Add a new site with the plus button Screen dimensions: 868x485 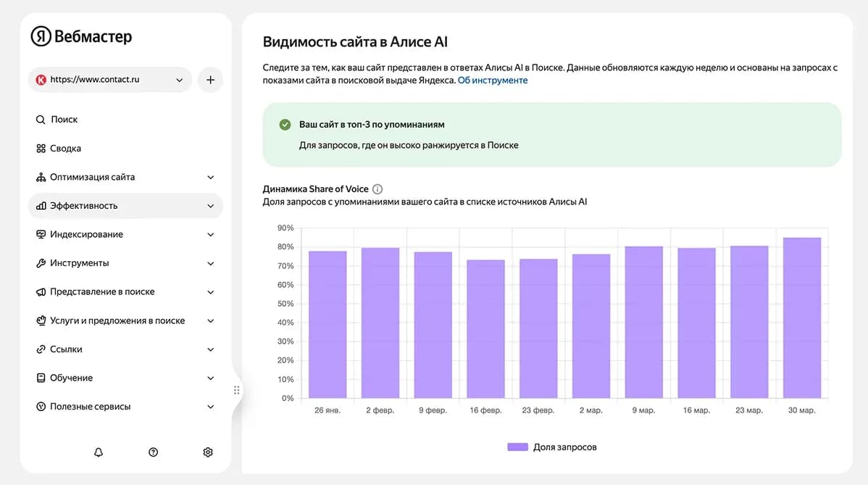coord(210,80)
